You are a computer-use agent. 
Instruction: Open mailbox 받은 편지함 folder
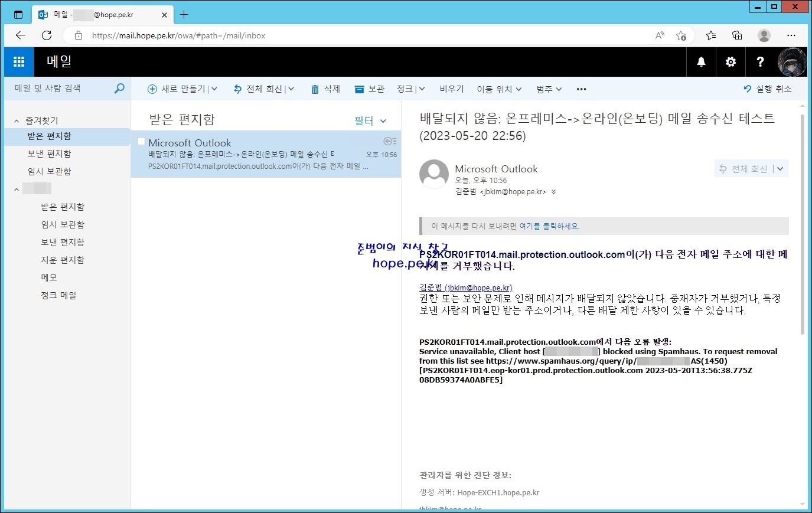click(63, 207)
